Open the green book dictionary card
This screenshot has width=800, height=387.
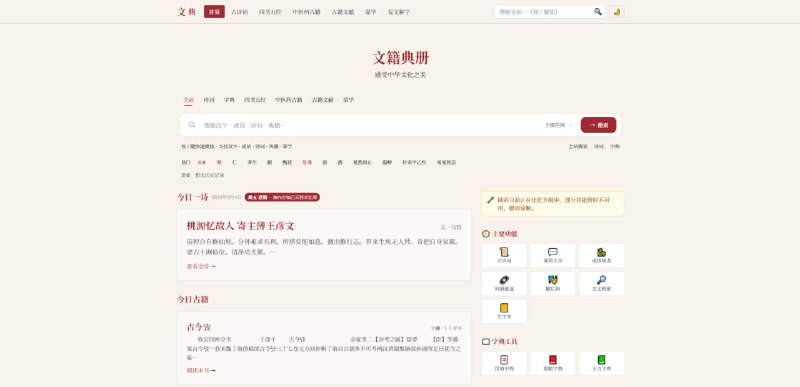[602, 364]
